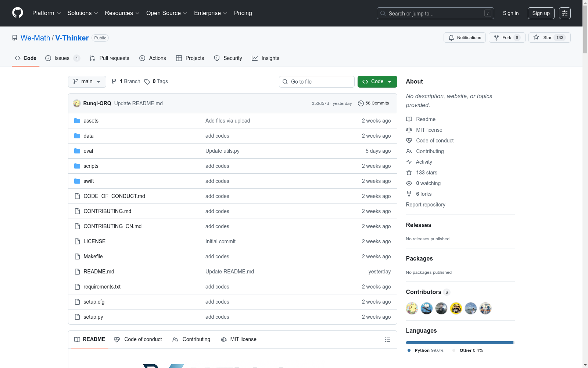Click the 0 watching eye icon
This screenshot has width=588, height=368.
[409, 183]
